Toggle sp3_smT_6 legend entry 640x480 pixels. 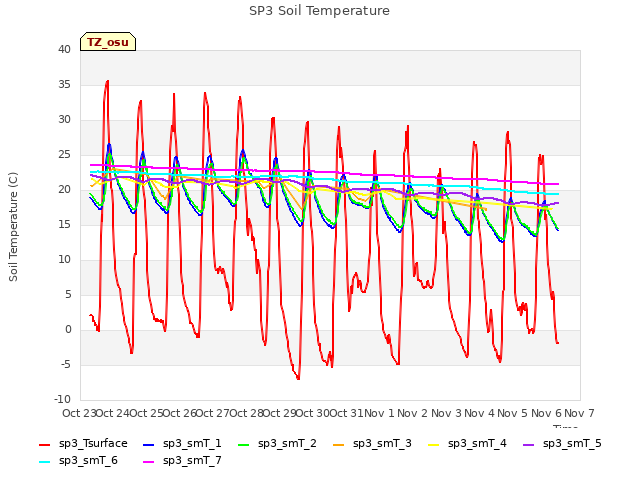point(78,460)
